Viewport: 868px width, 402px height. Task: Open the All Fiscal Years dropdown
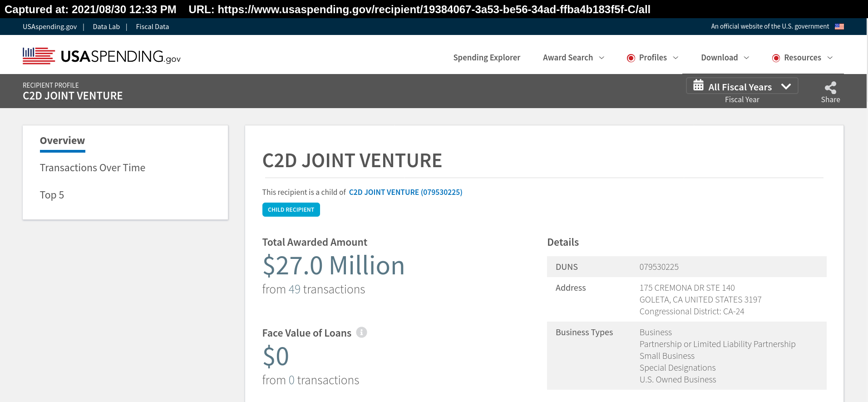coord(742,86)
